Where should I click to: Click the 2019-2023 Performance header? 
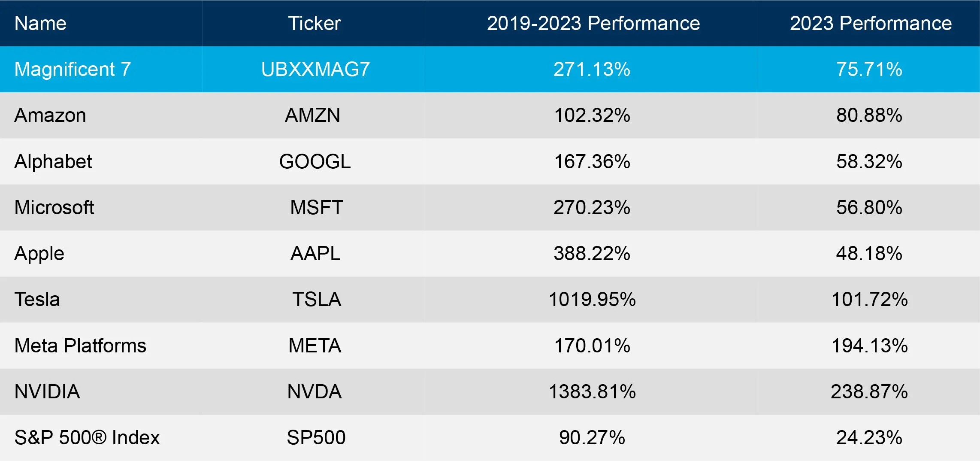click(x=593, y=23)
